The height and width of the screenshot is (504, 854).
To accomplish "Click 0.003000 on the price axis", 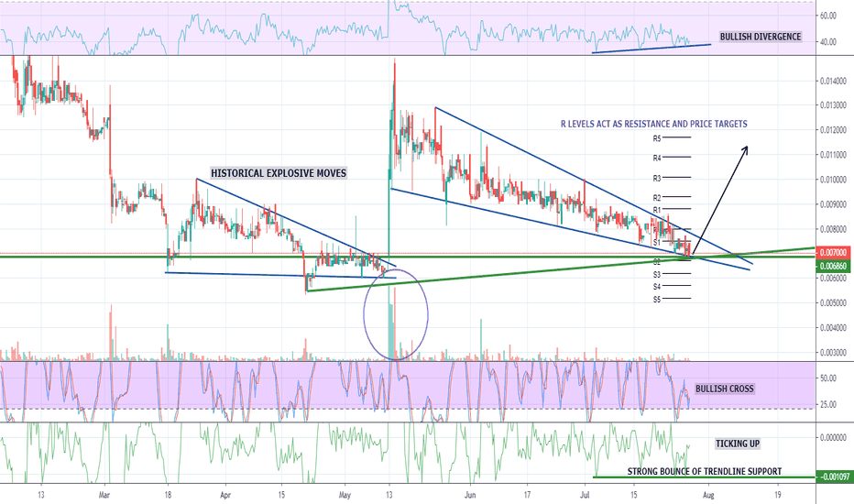I will click(x=833, y=353).
